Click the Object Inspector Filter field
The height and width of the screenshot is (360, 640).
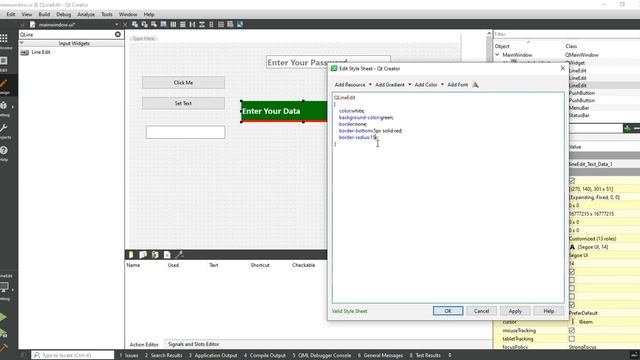567,34
